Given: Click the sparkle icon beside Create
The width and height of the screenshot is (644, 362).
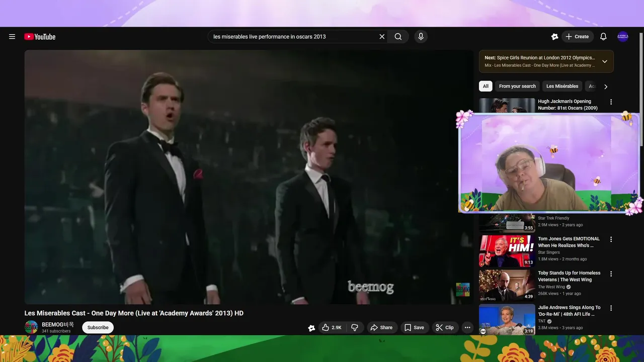Looking at the screenshot, I should [x=554, y=37].
